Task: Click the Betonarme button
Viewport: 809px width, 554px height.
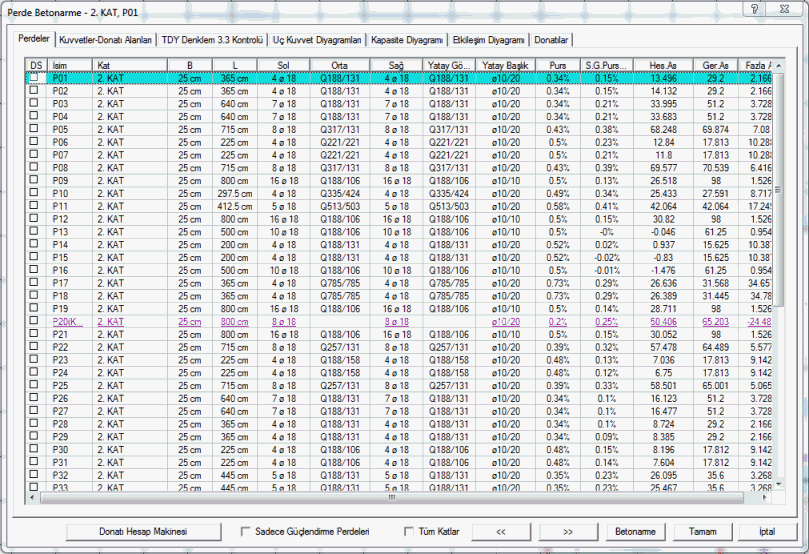Action: click(x=636, y=531)
